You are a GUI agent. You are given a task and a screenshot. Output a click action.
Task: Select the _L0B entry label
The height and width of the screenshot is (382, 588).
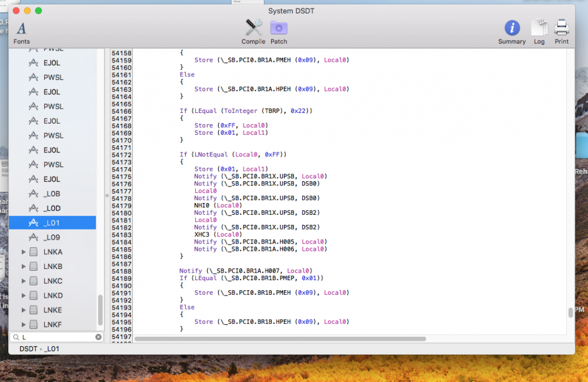pos(52,194)
